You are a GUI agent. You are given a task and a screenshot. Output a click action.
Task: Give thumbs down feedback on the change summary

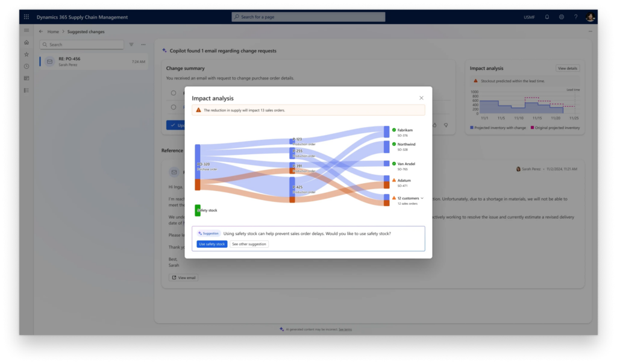point(446,125)
